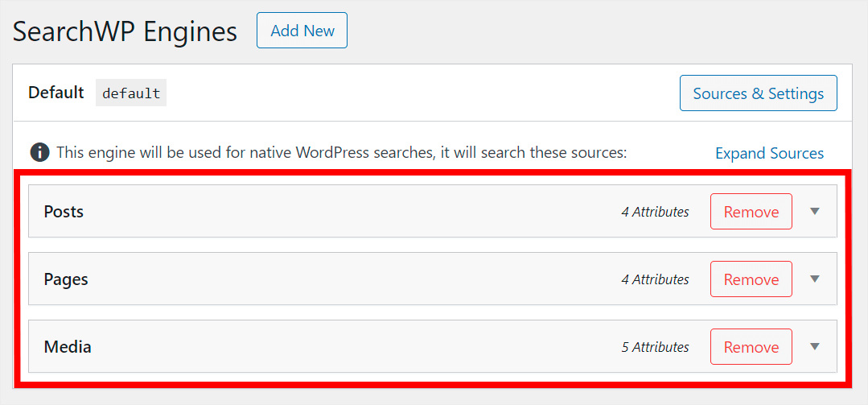Image resolution: width=868 pixels, height=405 pixels.
Task: Click the 'default' engine slug code
Action: pos(131,93)
